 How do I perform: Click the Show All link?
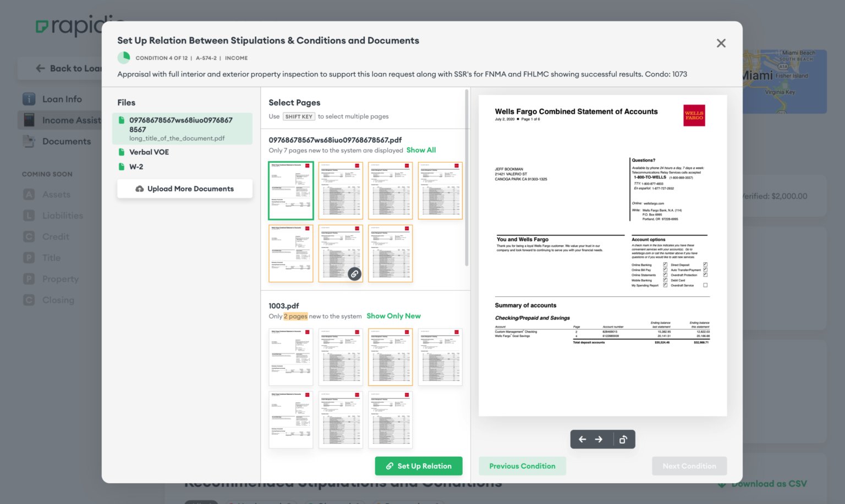tap(421, 150)
